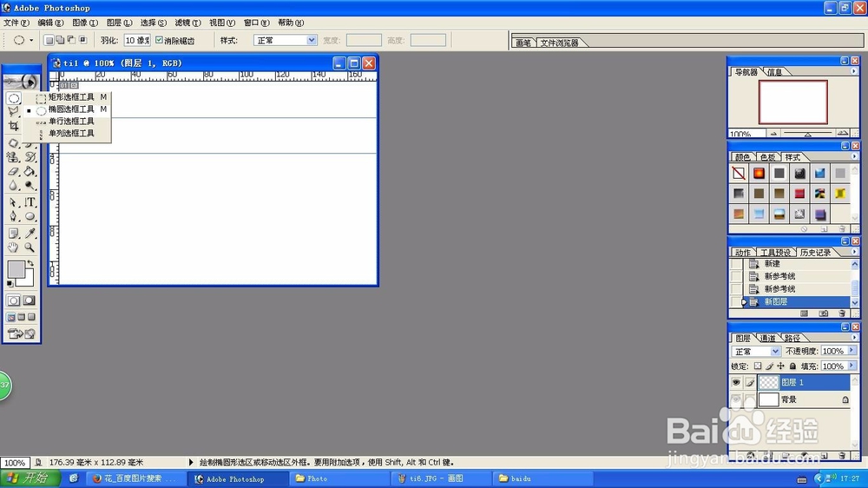Select the crop tool

(13, 126)
